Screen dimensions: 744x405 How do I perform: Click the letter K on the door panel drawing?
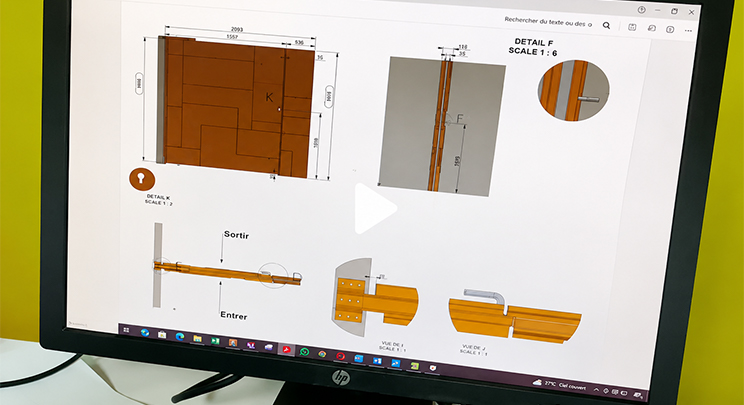(269, 97)
